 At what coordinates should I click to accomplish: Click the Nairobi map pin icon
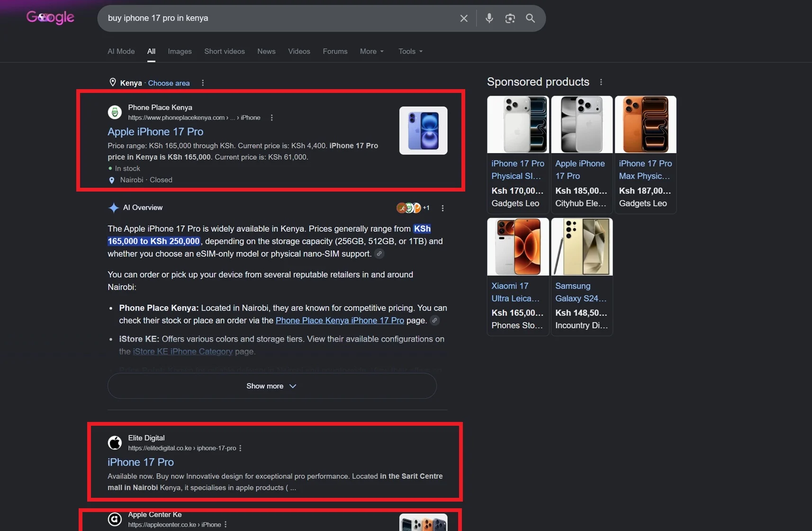112,180
